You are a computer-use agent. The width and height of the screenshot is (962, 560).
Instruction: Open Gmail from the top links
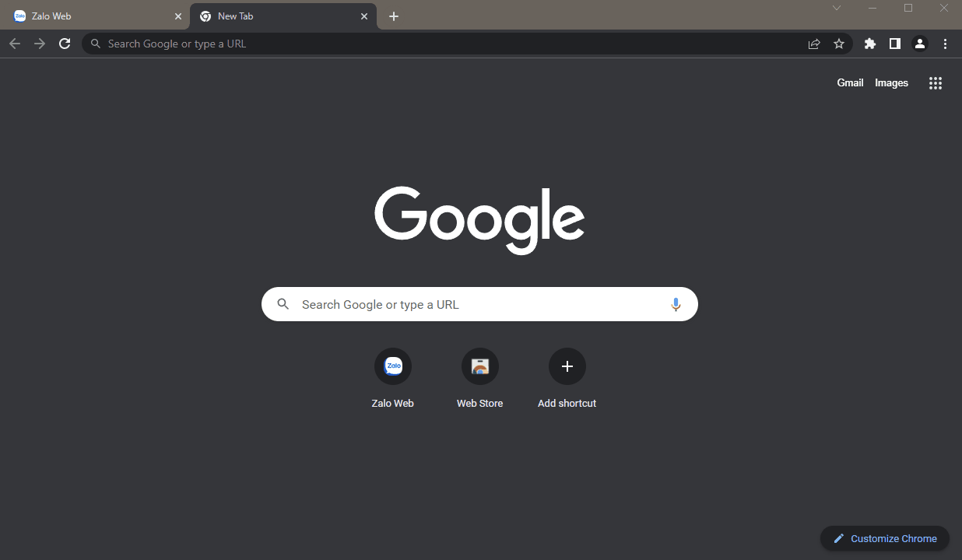coord(850,82)
